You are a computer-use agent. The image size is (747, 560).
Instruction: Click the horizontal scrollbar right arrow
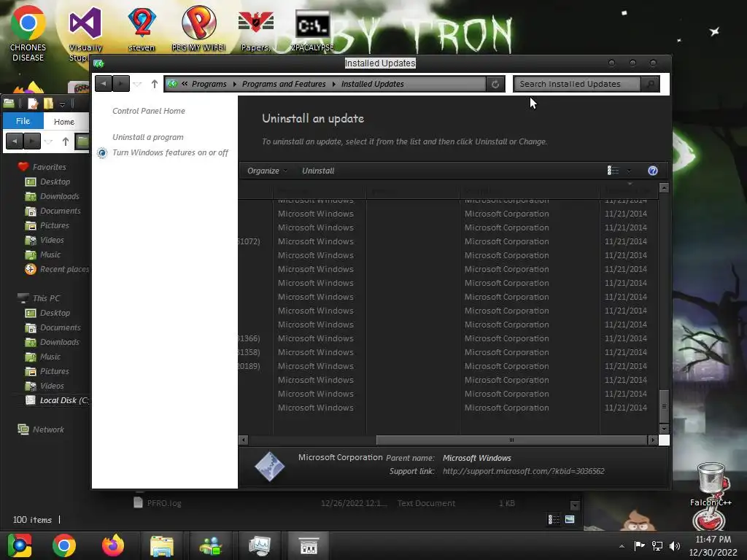[x=653, y=440]
